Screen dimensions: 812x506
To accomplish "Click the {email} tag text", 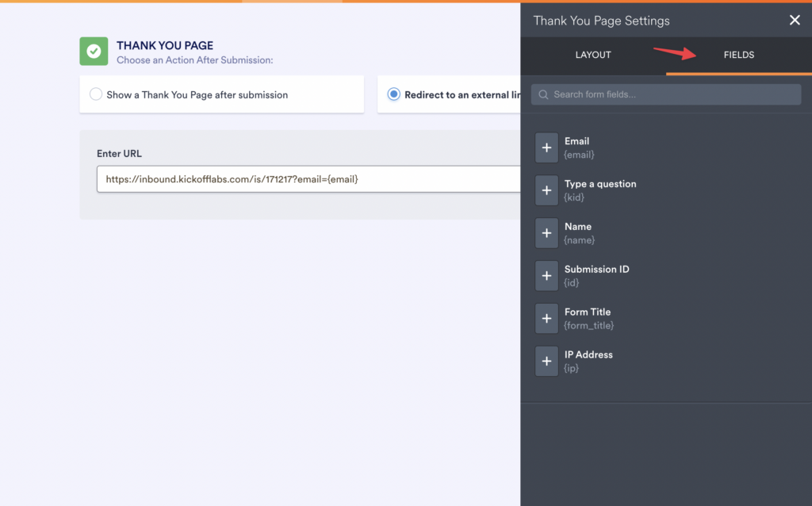I will (x=578, y=155).
